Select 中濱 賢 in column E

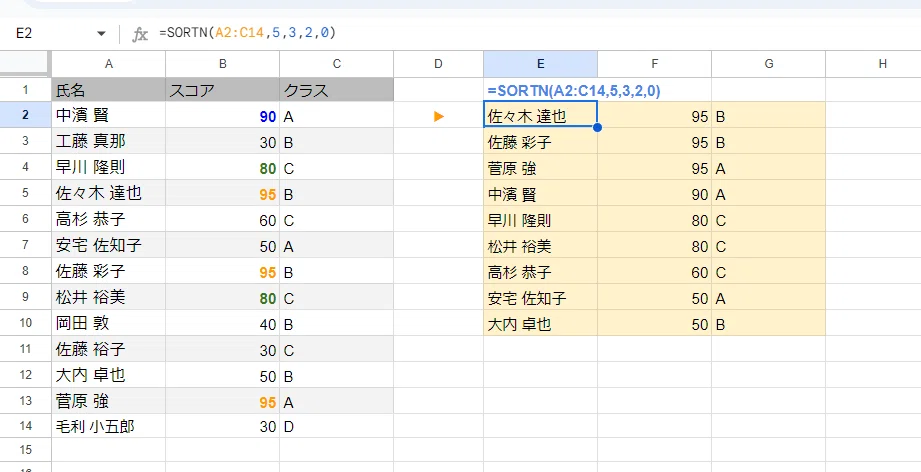tap(540, 194)
